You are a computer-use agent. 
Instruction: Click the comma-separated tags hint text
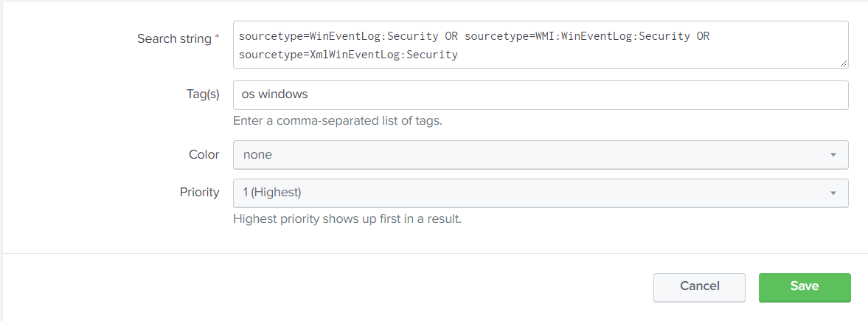click(x=337, y=120)
